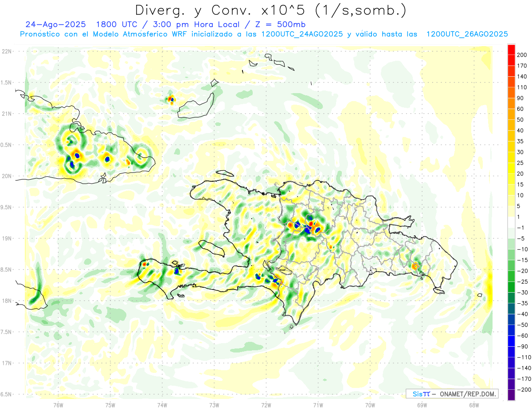This screenshot has height=411, width=532.
Task: Click the colorbar value "35"
Action: click(521, 141)
